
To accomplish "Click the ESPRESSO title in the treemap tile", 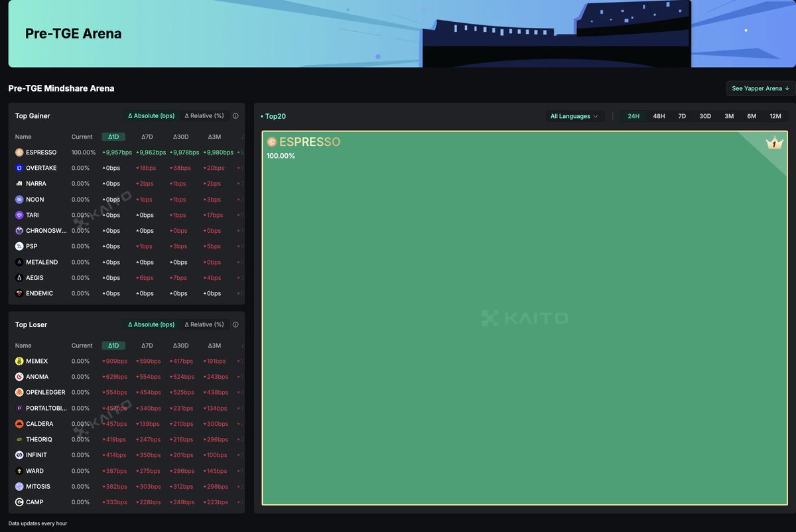I will (x=310, y=142).
